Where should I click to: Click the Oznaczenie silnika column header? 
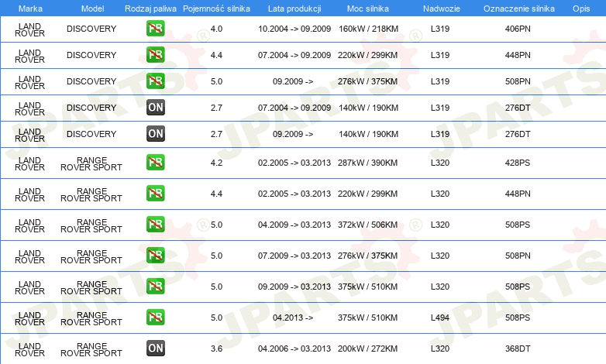[x=519, y=9]
